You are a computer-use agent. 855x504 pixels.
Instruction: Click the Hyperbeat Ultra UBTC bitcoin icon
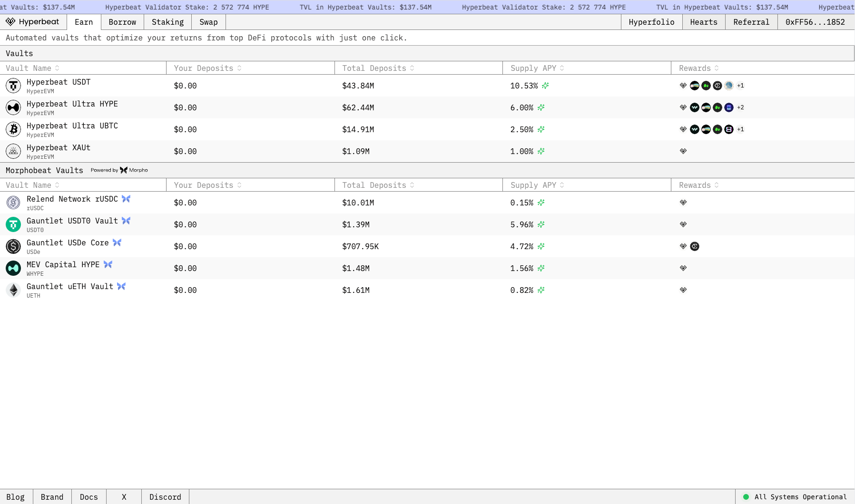click(x=13, y=129)
